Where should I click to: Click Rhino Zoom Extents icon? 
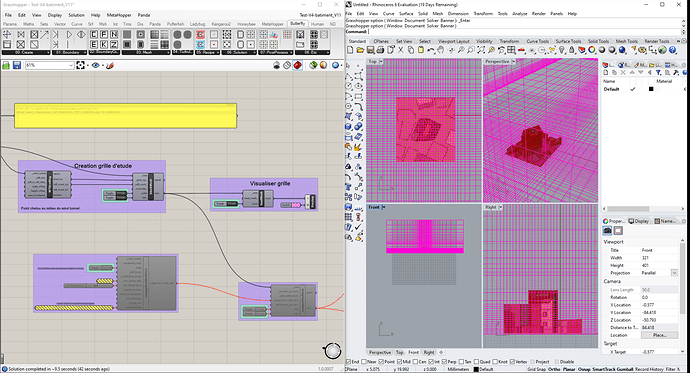(481, 50)
